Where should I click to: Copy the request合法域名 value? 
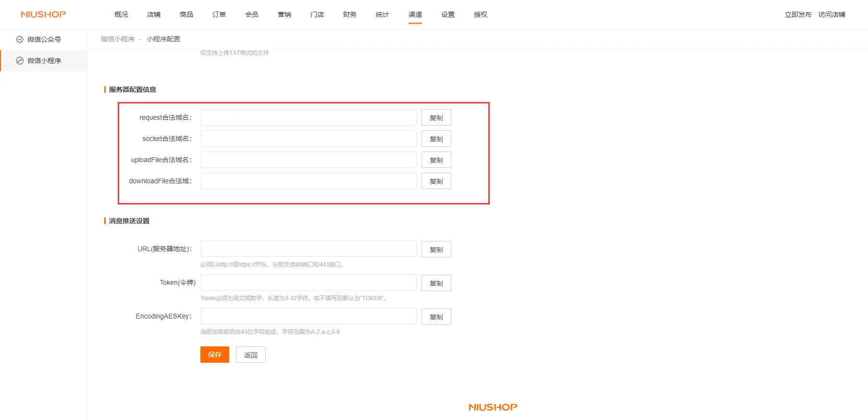click(x=436, y=118)
